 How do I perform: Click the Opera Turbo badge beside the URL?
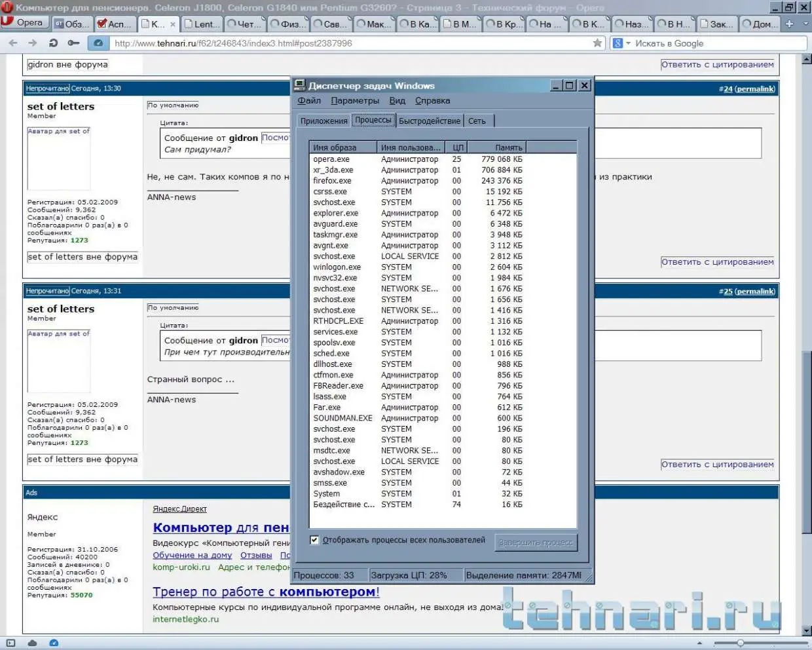98,43
